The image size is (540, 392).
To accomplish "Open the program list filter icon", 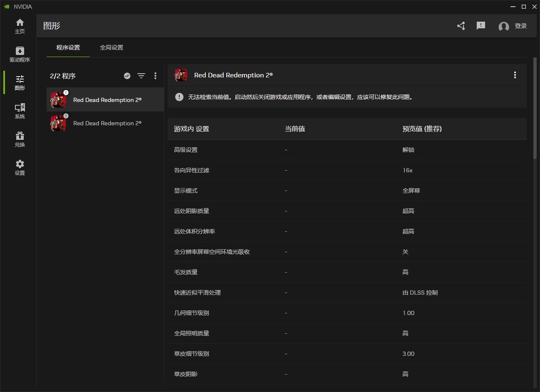I will (141, 76).
